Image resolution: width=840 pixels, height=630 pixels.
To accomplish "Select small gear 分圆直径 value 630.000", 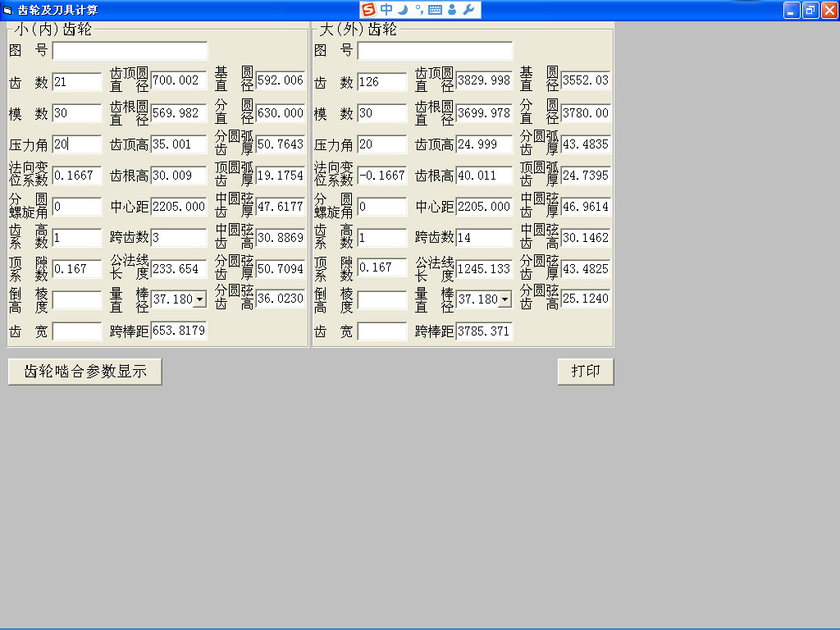I will tap(281, 113).
